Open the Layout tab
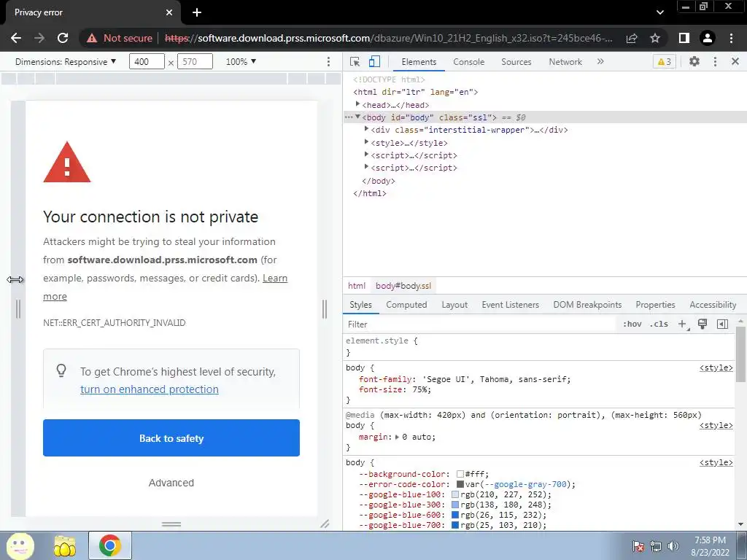747x560 pixels. click(454, 305)
